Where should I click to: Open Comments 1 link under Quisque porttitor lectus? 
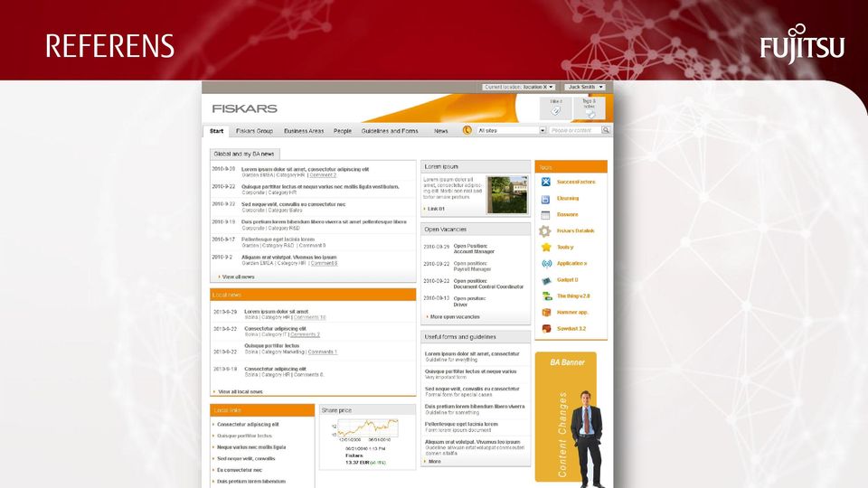(322, 352)
